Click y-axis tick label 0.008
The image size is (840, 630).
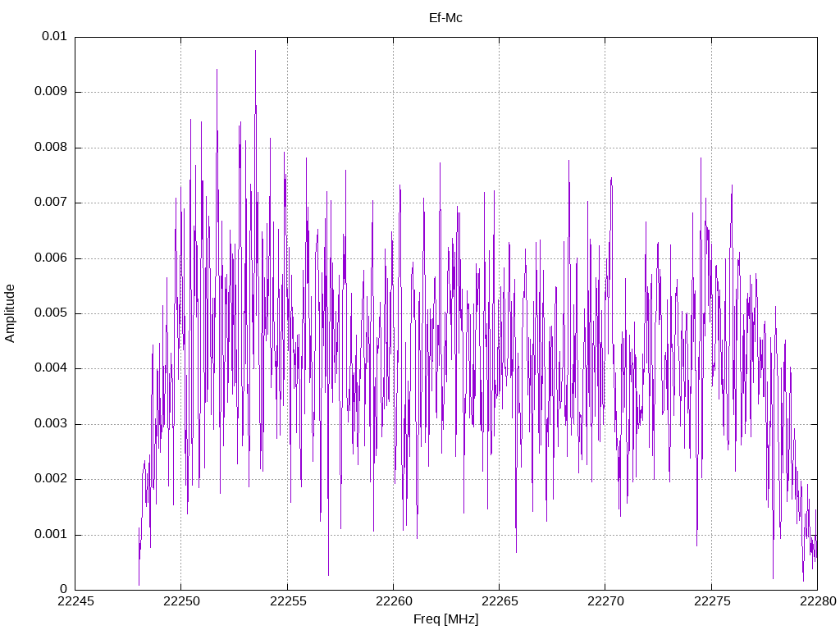[51, 147]
